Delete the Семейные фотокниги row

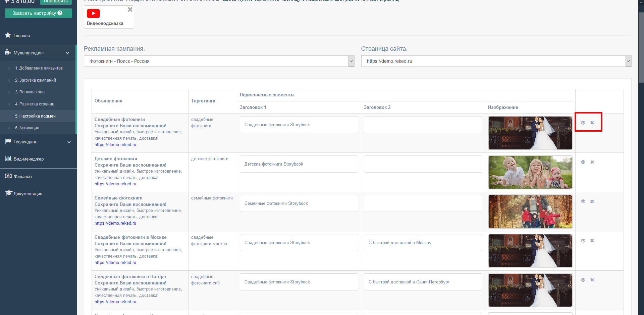592,201
